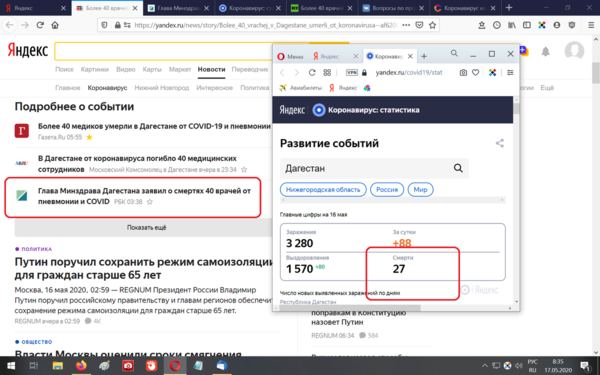Open Глава Минздрава Дагестана article link
The height and width of the screenshot is (375, 600).
click(144, 196)
